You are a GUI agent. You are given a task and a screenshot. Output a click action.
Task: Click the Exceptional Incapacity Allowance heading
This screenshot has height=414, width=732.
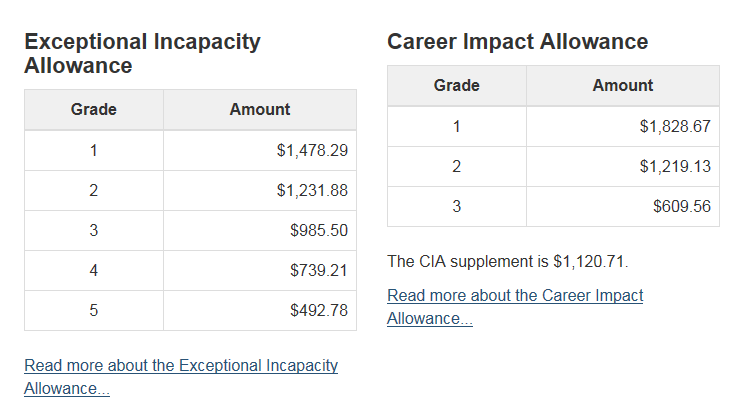point(142,53)
